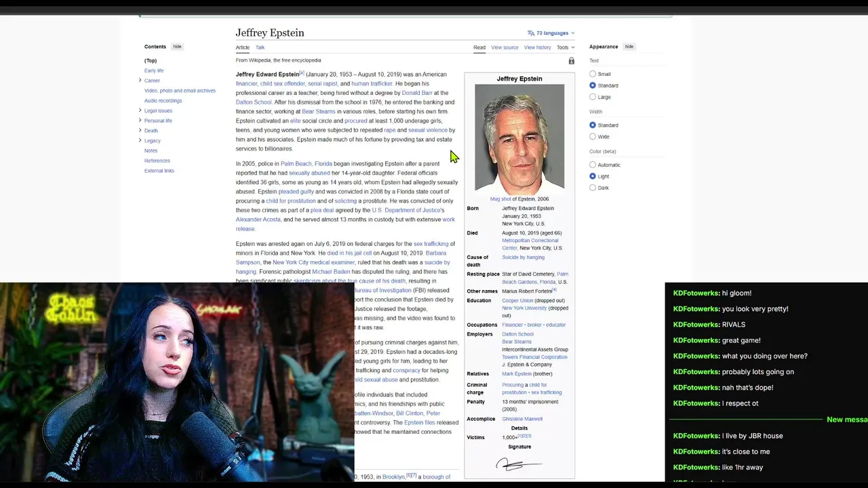Open the Alexander Acosta link
The image size is (868, 488).
[x=258, y=220]
